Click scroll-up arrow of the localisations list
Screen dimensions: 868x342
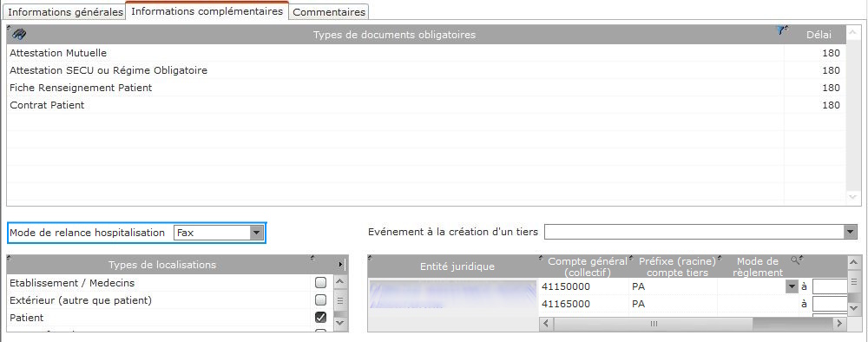point(340,282)
